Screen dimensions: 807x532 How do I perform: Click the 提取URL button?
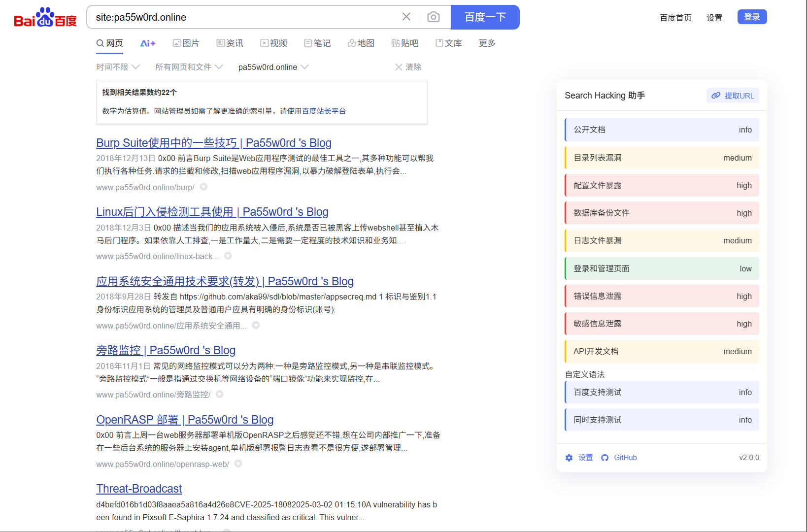(733, 96)
